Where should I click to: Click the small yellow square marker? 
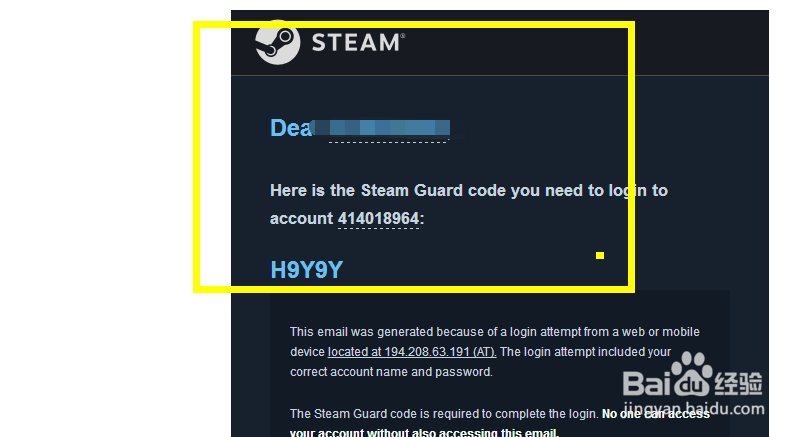[600, 255]
